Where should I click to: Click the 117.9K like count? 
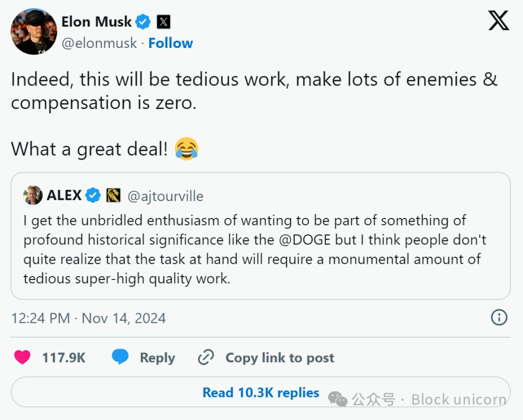[64, 358]
